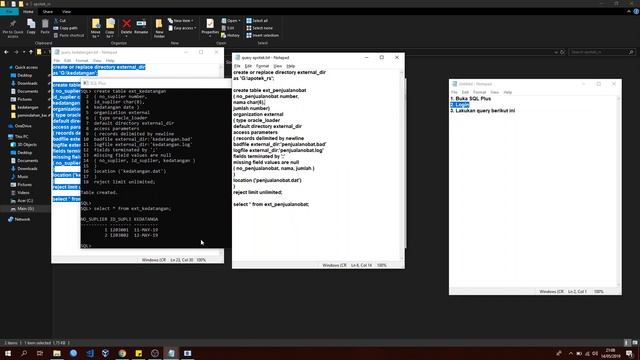This screenshot has height=360, width=640.
Task: Open Edit menu in query apotek Notepad
Action: (248, 66)
